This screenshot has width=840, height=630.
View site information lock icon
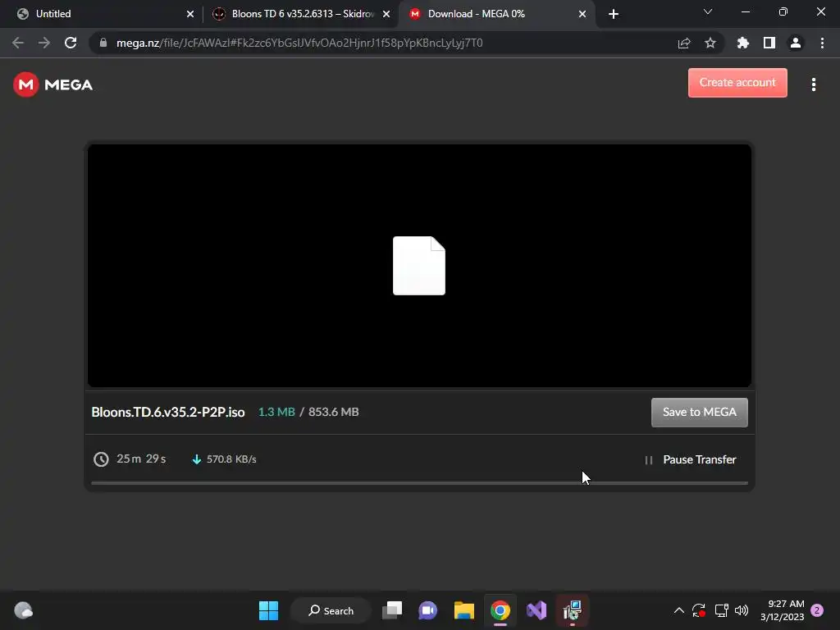pyautogui.click(x=103, y=43)
